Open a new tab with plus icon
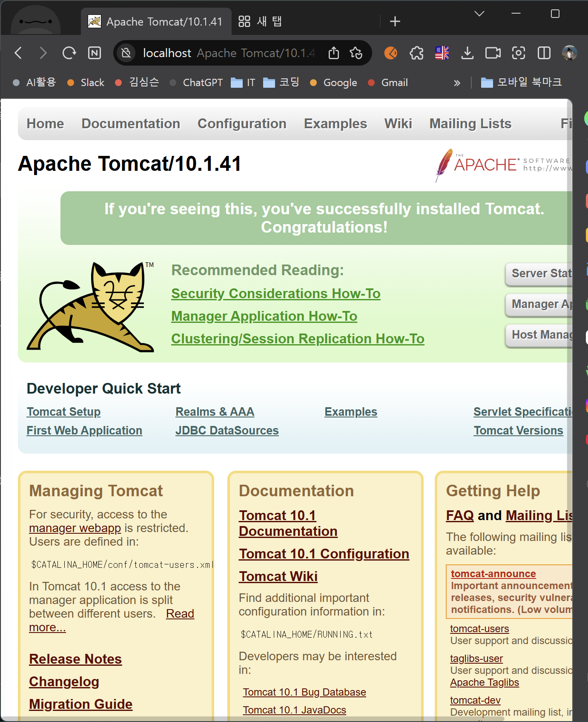This screenshot has height=722, width=588. click(x=395, y=21)
